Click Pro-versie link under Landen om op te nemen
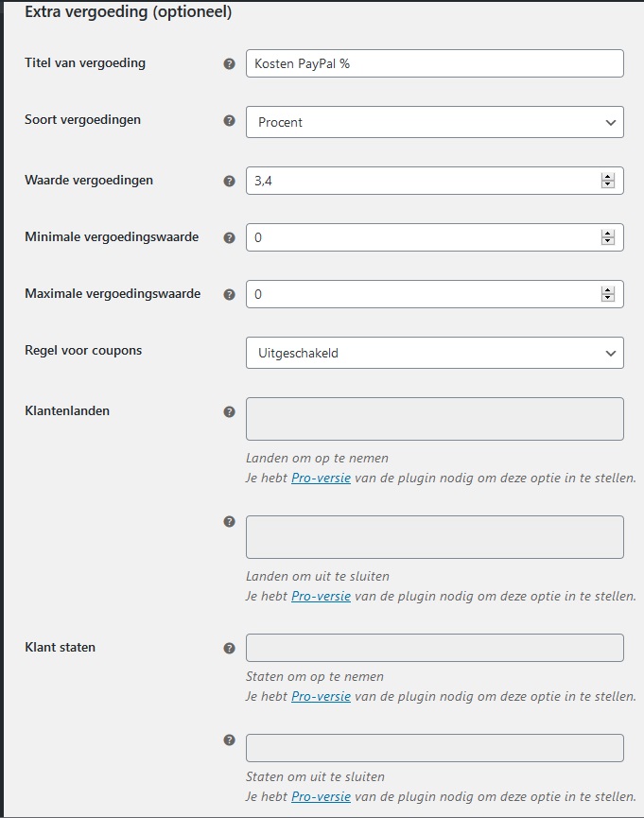 pyautogui.click(x=321, y=478)
